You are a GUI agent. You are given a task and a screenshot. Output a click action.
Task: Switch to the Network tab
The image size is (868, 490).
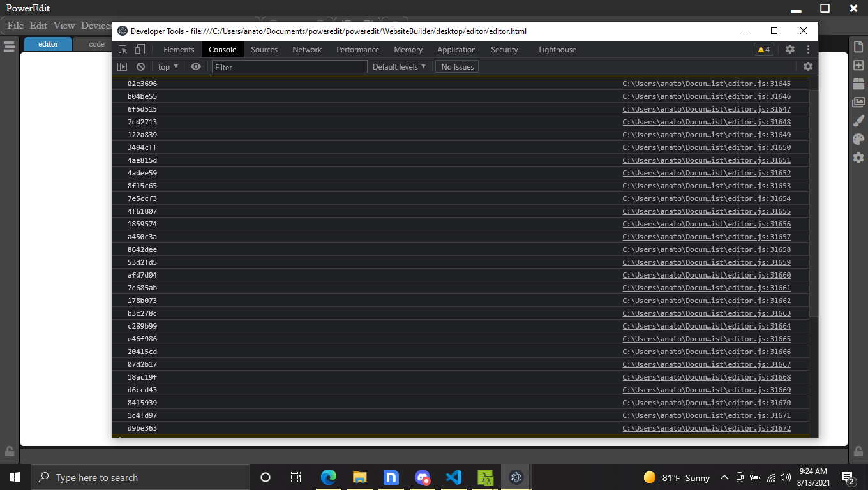(x=306, y=49)
